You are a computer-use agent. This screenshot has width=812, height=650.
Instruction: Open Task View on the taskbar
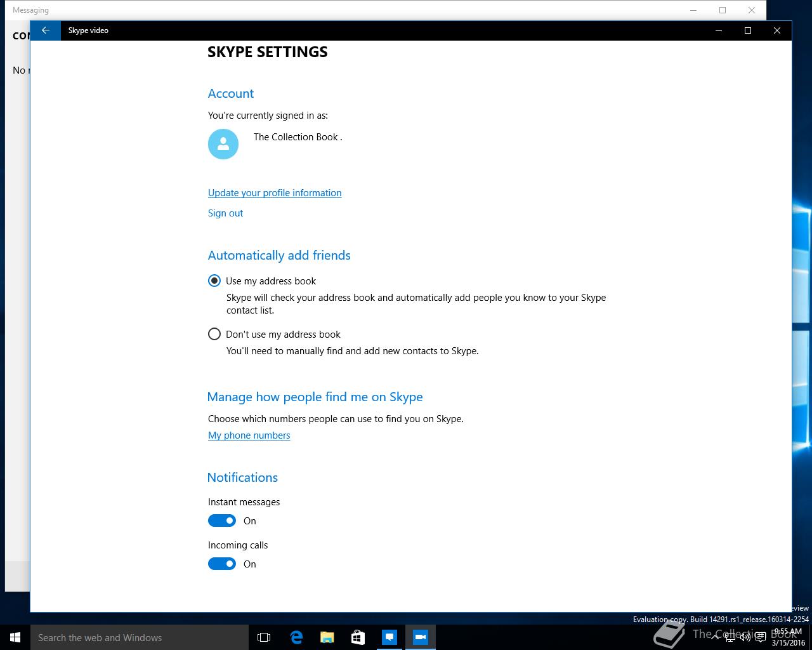click(264, 637)
